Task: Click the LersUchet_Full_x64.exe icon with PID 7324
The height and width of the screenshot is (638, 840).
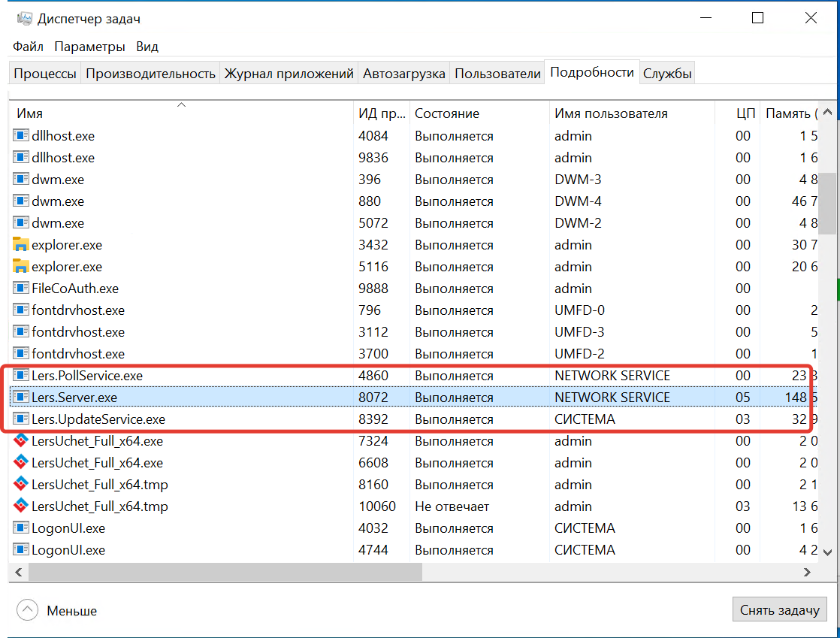Action: (20, 440)
